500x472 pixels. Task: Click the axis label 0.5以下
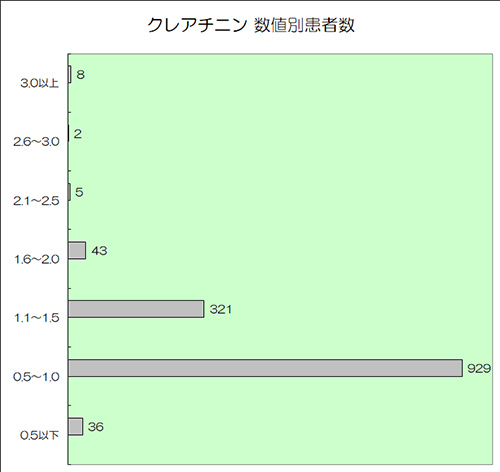pyautogui.click(x=39, y=435)
